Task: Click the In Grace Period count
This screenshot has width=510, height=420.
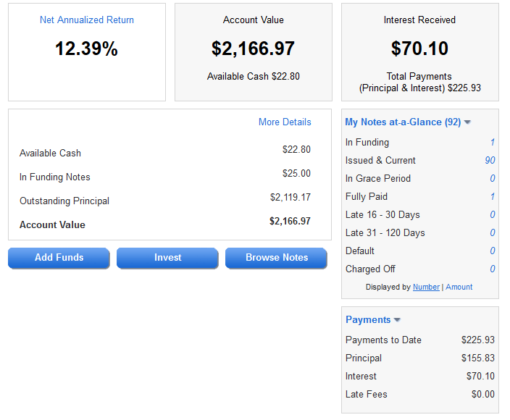Action: coord(492,179)
